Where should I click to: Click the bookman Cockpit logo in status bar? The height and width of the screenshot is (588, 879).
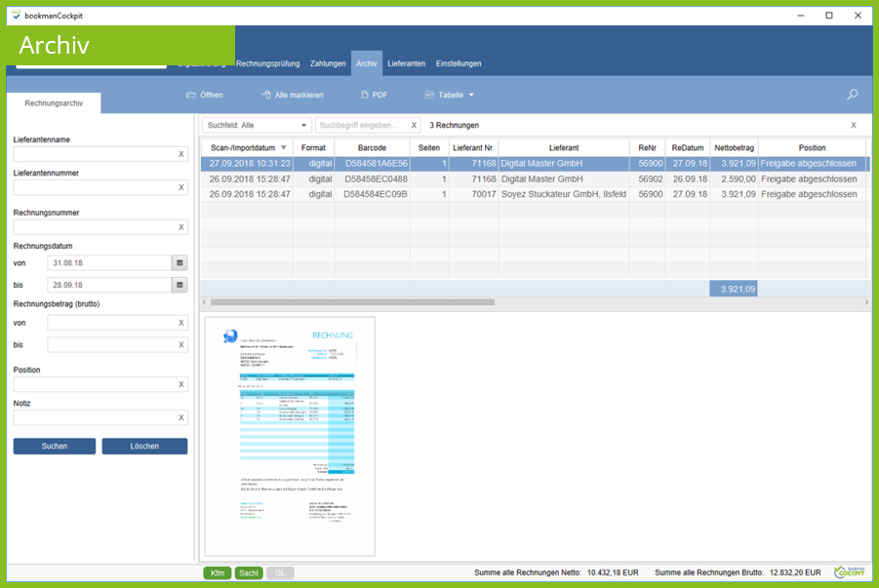(853, 572)
